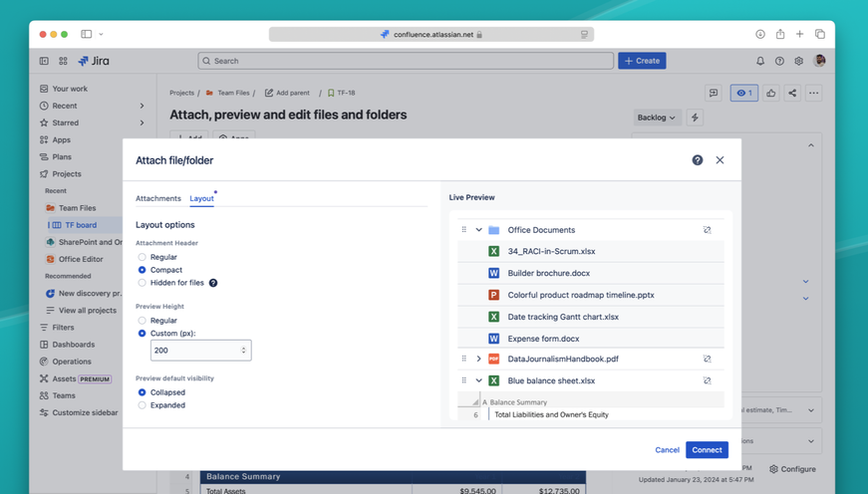Click the custom height stepper arrows
Screen dimensions: 868x494
(x=243, y=351)
